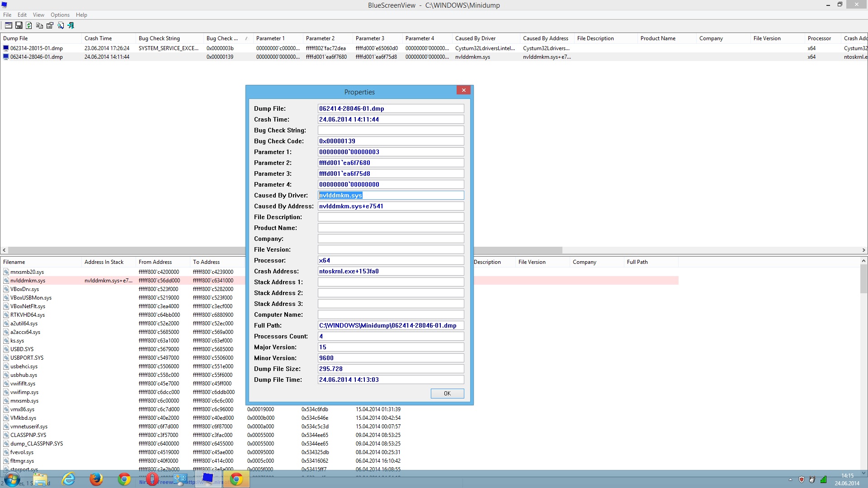The image size is (868, 488).
Task: Sort by the Crash Time column header
Action: (98, 38)
